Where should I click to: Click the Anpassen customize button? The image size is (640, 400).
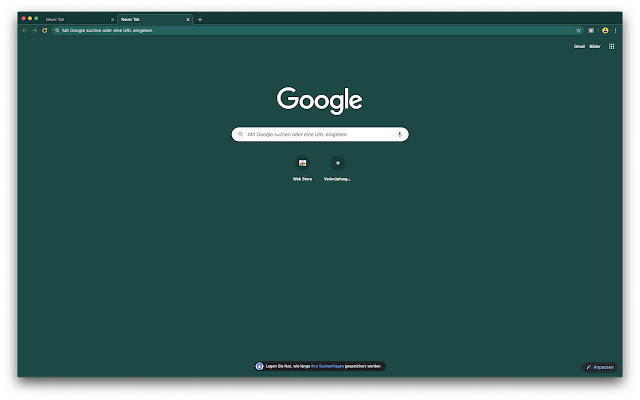coord(600,367)
